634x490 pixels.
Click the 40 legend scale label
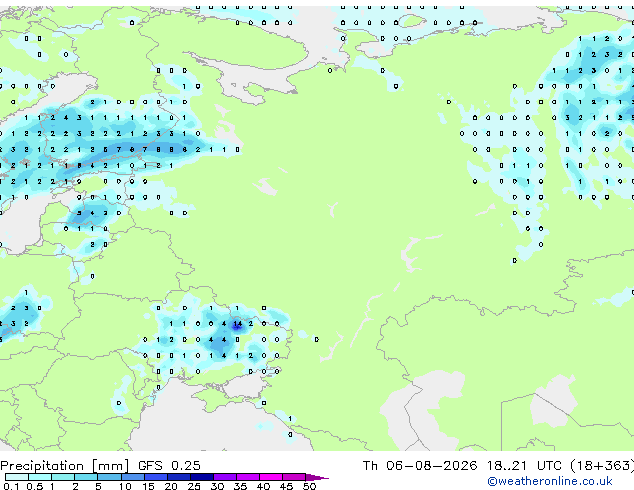263,486
